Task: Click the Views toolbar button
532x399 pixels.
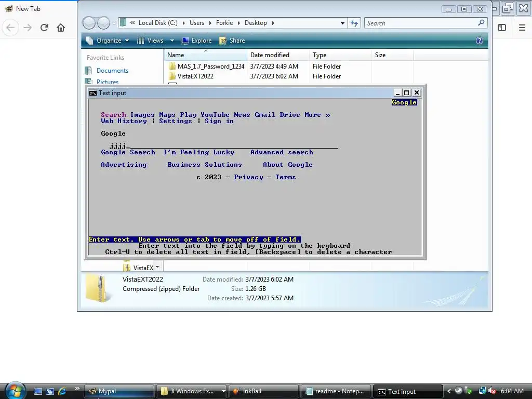Action: point(150,41)
